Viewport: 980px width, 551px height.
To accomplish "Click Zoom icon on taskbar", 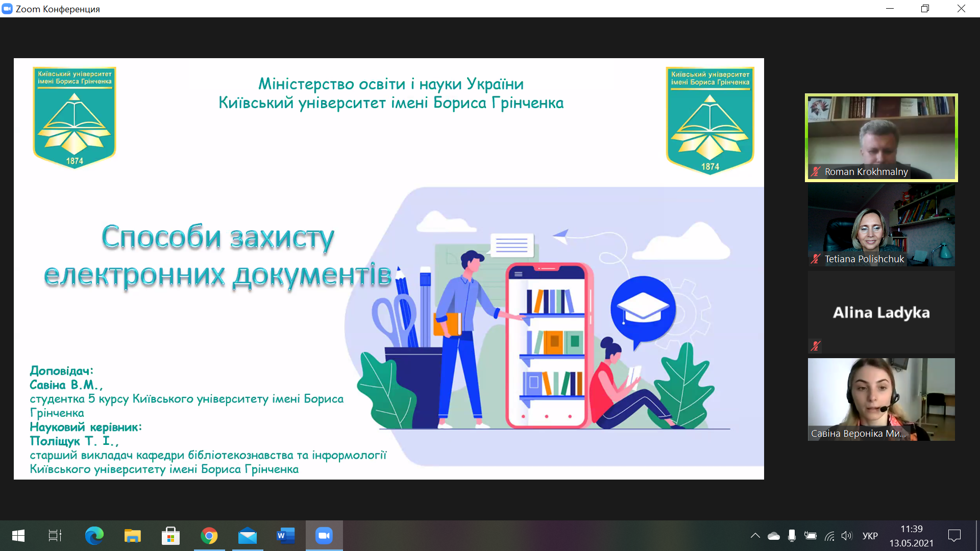I will (324, 536).
